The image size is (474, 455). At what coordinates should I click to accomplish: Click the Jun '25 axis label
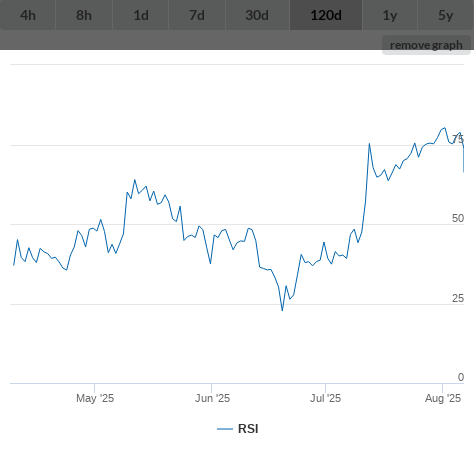click(x=212, y=398)
